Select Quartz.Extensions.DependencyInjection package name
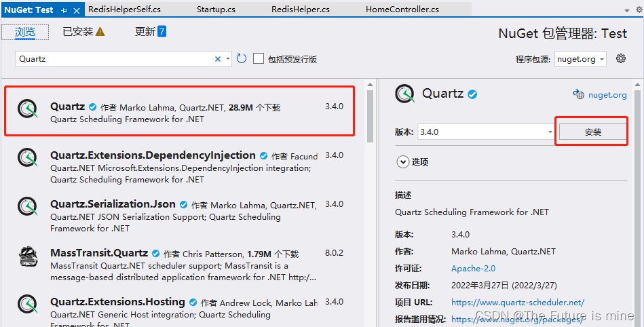This screenshot has height=327, width=644. 153,155
